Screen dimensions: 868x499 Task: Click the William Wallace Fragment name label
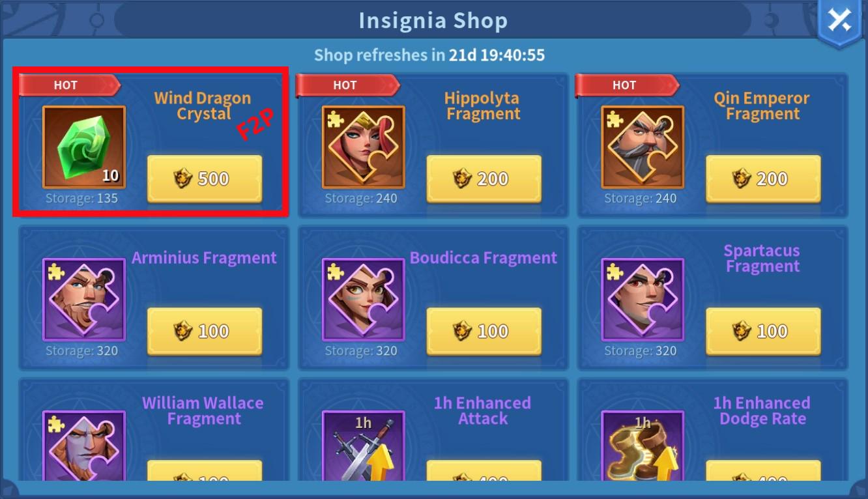pos(203,411)
